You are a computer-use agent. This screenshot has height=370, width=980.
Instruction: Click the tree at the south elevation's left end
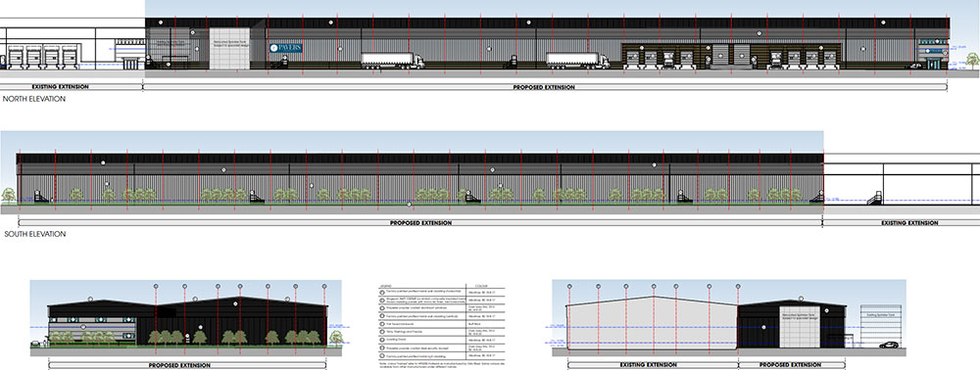pyautogui.click(x=8, y=196)
